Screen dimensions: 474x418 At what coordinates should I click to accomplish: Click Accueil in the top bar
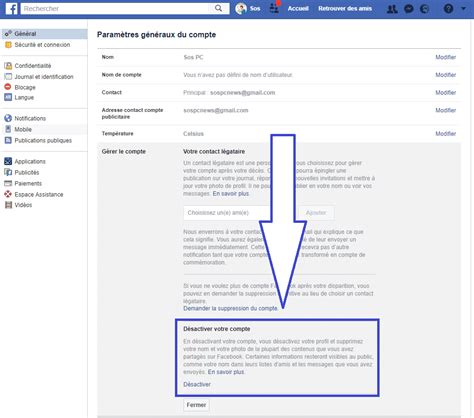(298, 9)
